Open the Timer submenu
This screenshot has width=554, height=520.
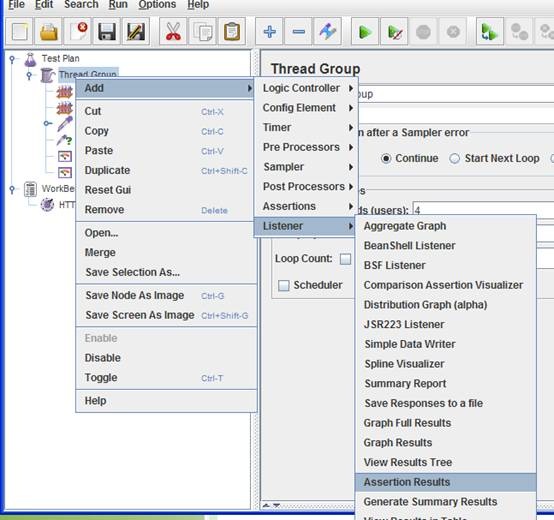coord(306,128)
